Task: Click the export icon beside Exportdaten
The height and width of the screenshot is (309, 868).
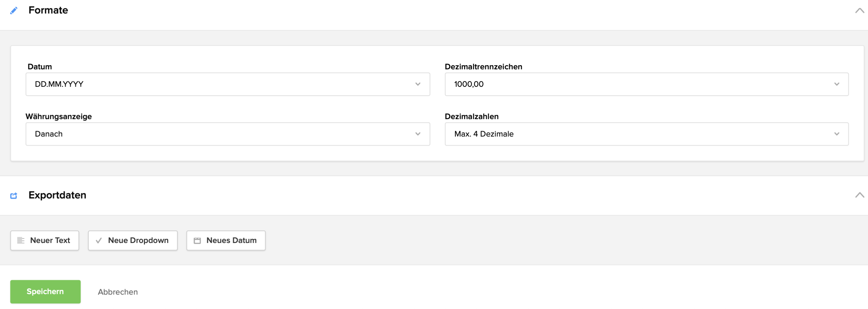Action: pyautogui.click(x=14, y=196)
